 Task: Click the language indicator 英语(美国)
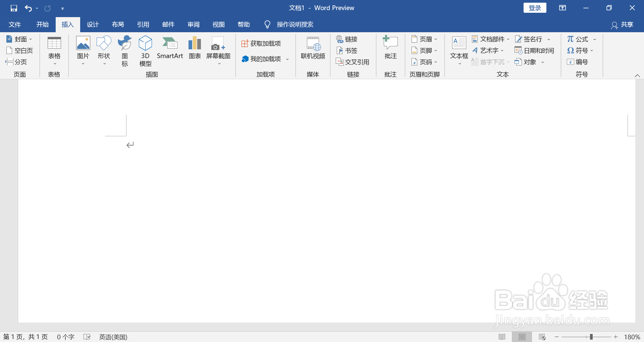coord(113,337)
